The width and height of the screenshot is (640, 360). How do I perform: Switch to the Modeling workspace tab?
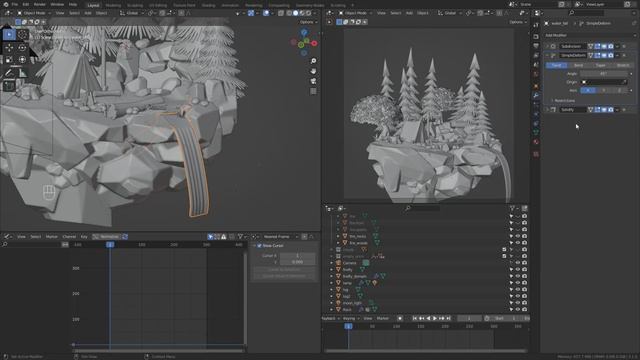(x=113, y=5)
